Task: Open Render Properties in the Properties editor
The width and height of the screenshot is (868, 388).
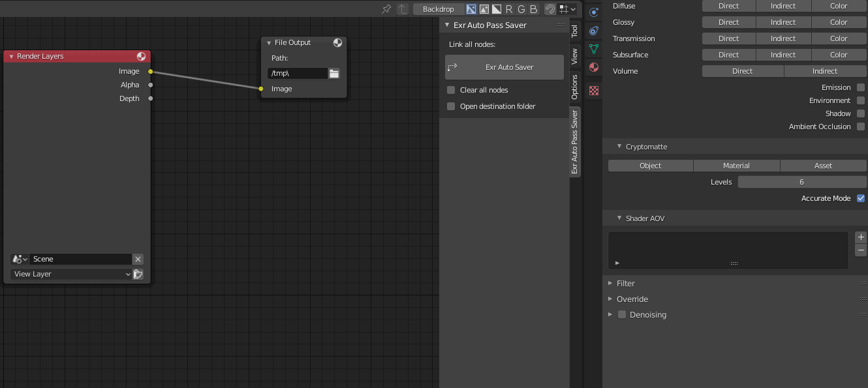Action: 593,12
